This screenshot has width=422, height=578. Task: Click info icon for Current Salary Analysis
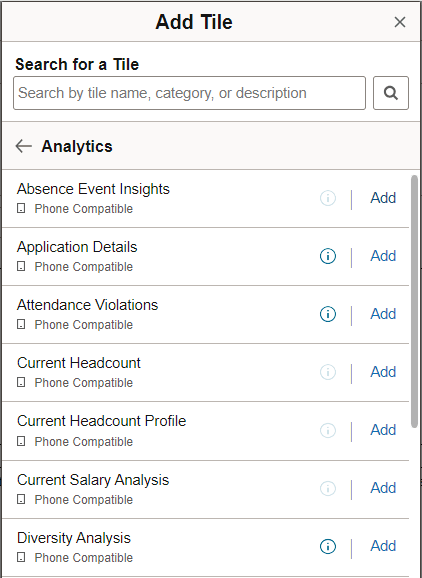coord(328,488)
